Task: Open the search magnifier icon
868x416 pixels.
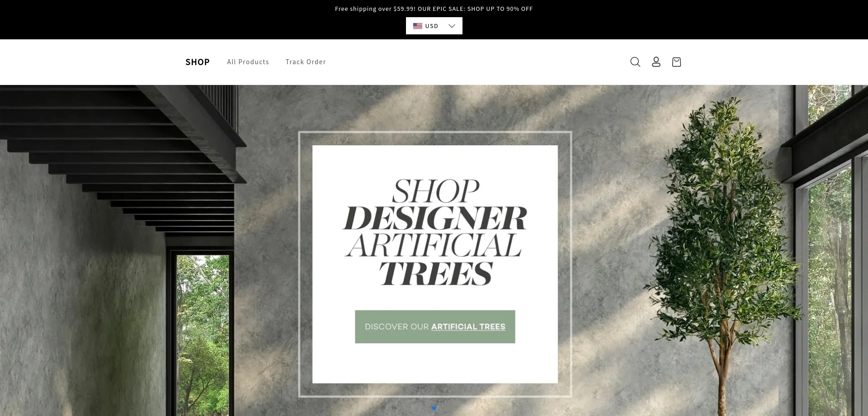Action: coord(635,62)
